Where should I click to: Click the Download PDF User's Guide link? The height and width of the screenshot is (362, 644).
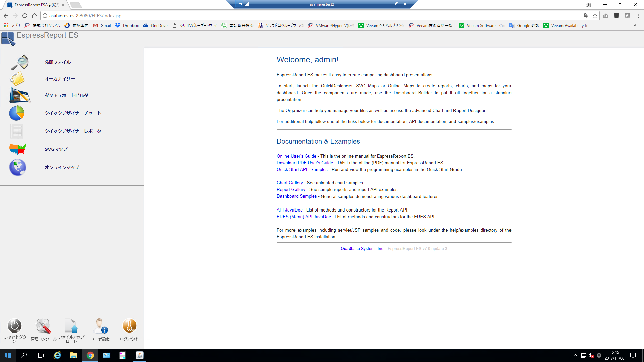click(305, 163)
